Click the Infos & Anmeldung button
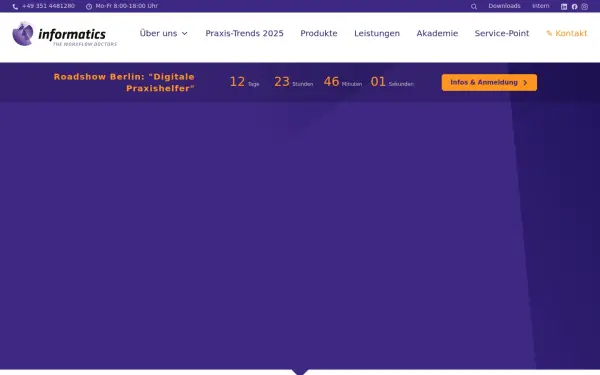Screen dimensions: 600x375 coord(489,83)
